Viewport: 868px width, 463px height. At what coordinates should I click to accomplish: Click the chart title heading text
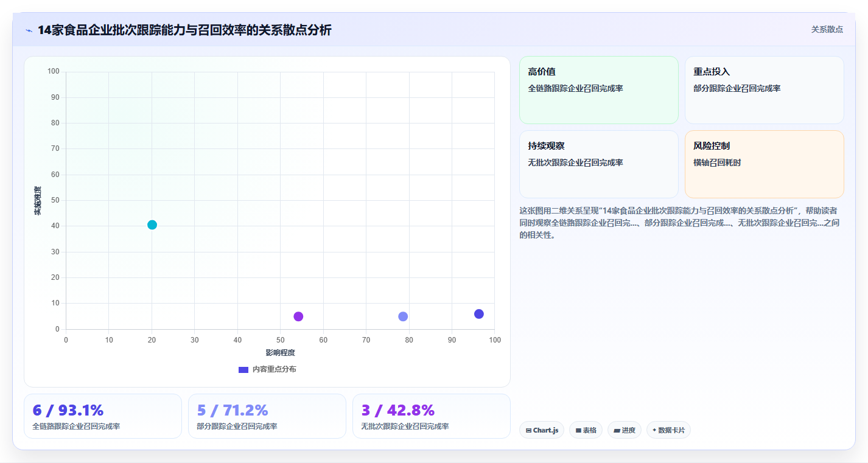pos(184,30)
